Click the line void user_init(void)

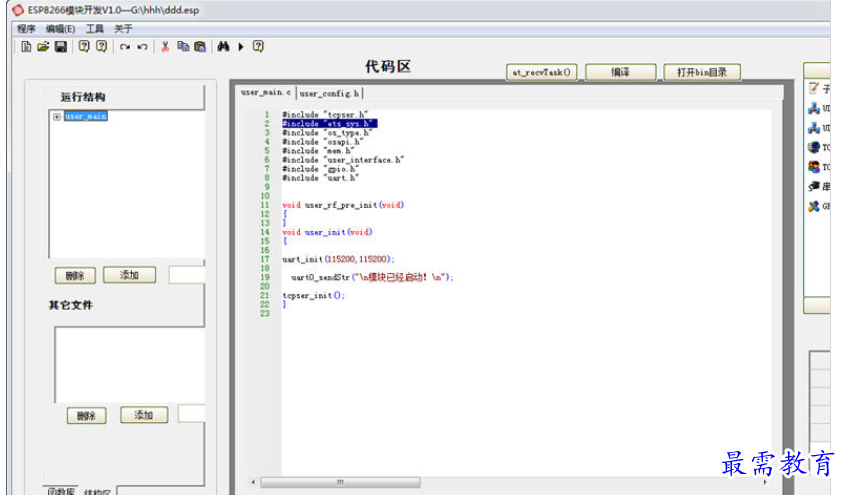point(327,232)
